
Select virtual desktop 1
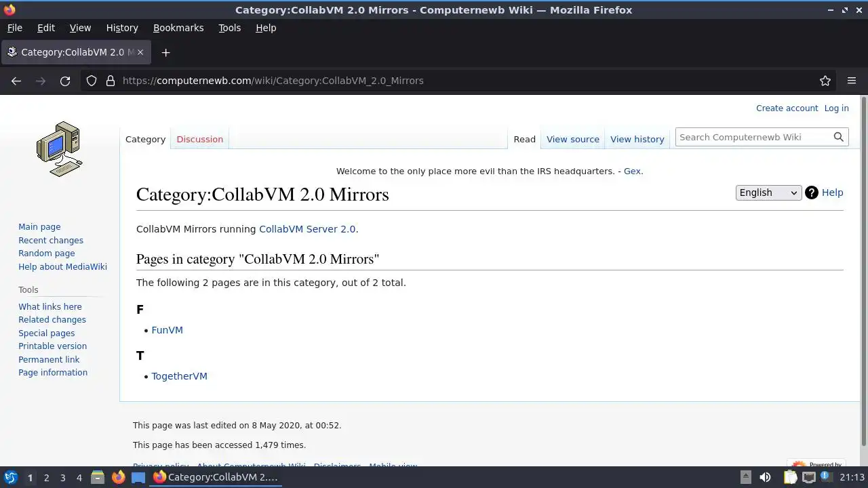[30, 478]
